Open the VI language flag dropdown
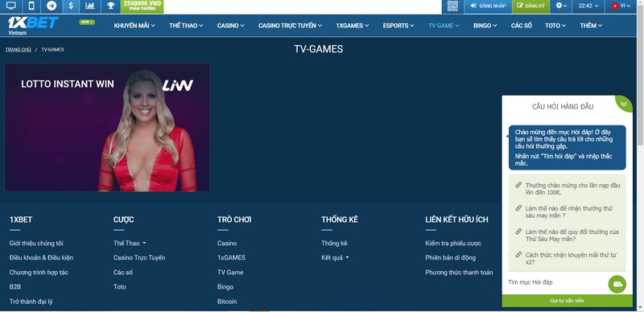The width and height of the screenshot is (644, 312). (621, 6)
